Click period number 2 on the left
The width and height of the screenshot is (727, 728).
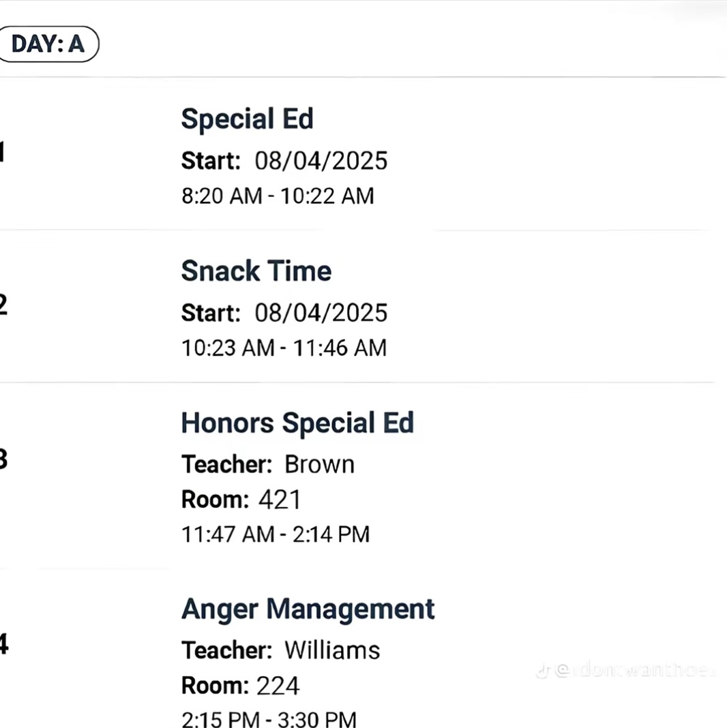point(3,305)
